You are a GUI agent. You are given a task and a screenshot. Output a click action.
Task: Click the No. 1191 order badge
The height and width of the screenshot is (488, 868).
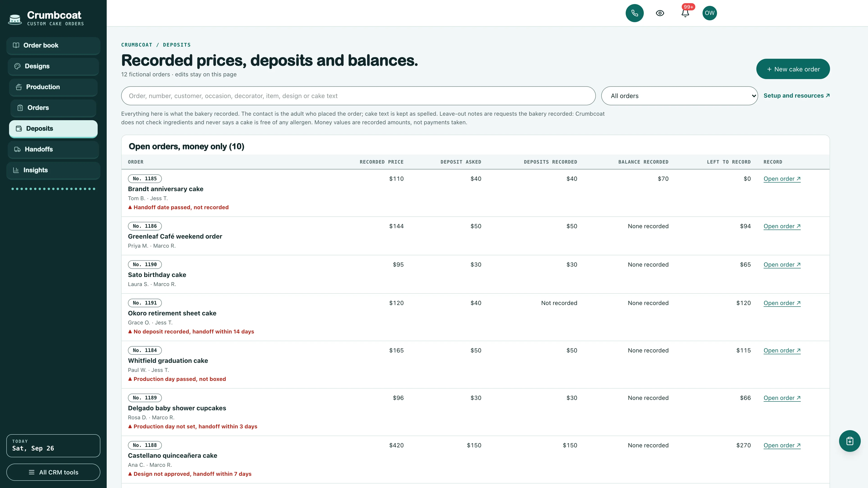pos(145,303)
